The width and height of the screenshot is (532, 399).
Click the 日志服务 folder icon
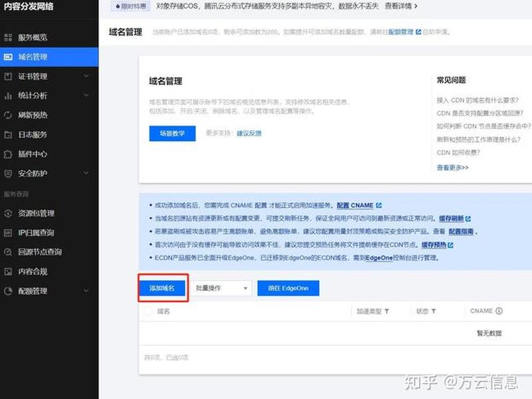tap(8, 135)
